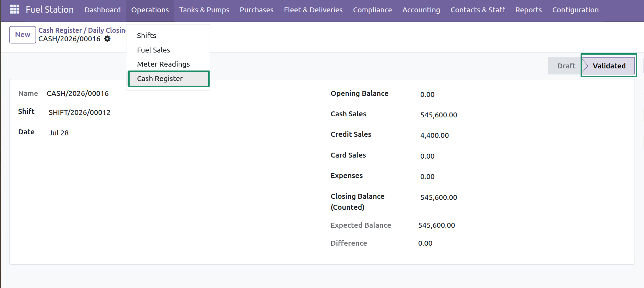This screenshot has width=644, height=288.
Task: Click the Closing Balance (Counted) value
Action: tap(439, 197)
